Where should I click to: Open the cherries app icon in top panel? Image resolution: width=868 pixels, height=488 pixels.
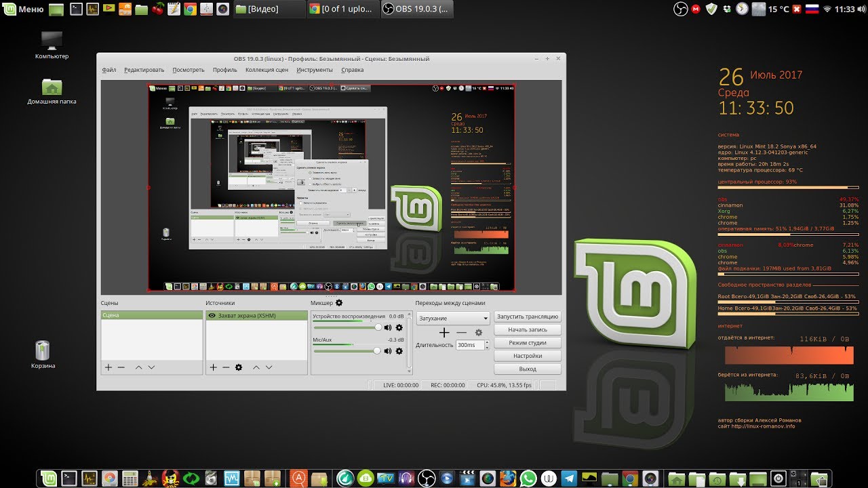coord(158,9)
